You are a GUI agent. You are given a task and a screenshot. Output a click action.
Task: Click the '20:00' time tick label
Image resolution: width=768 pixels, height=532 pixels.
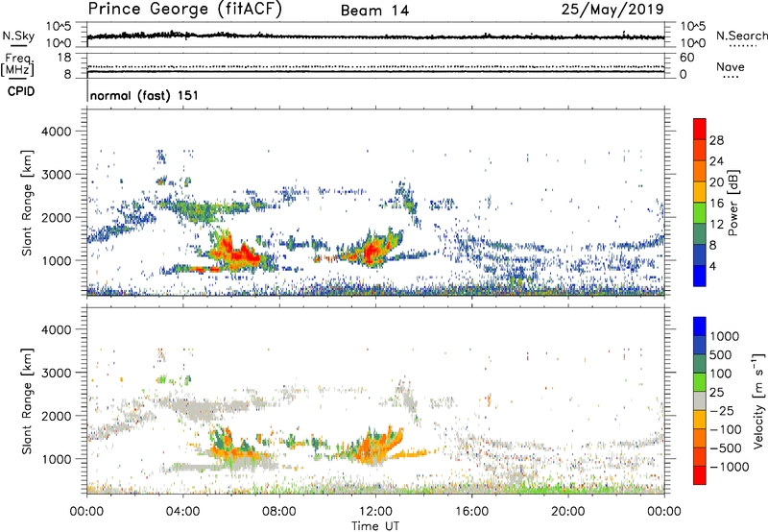(567, 512)
